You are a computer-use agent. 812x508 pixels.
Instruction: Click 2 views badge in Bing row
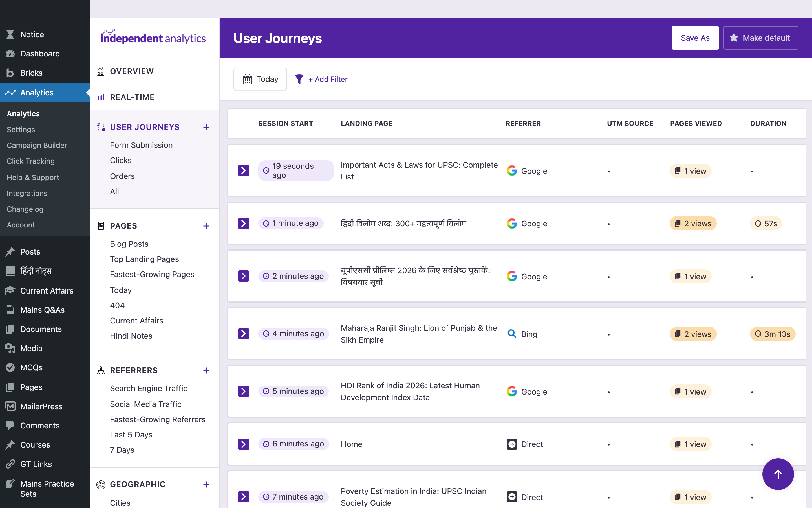coord(693,334)
